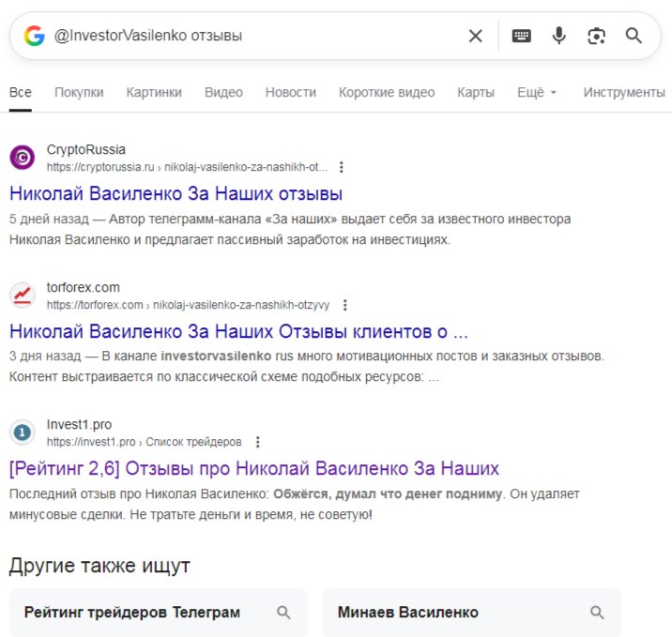Click the Invest1.pro site favicon
672x637 pixels.
[23, 432]
